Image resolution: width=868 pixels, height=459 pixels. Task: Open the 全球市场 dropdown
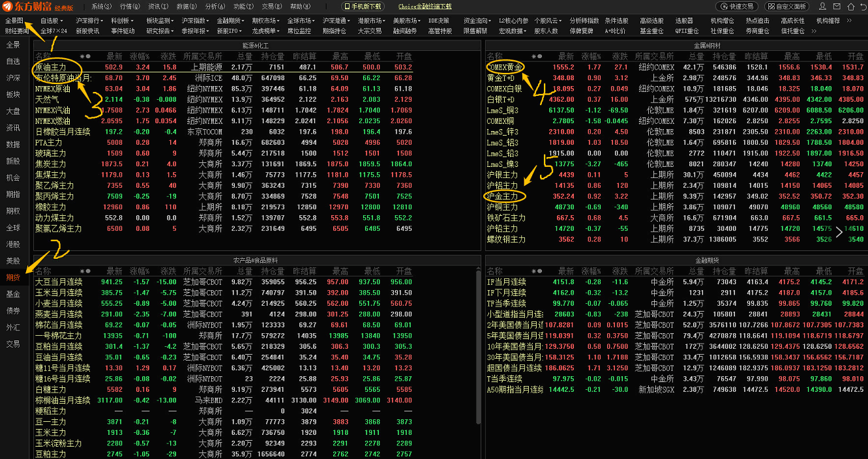point(300,21)
